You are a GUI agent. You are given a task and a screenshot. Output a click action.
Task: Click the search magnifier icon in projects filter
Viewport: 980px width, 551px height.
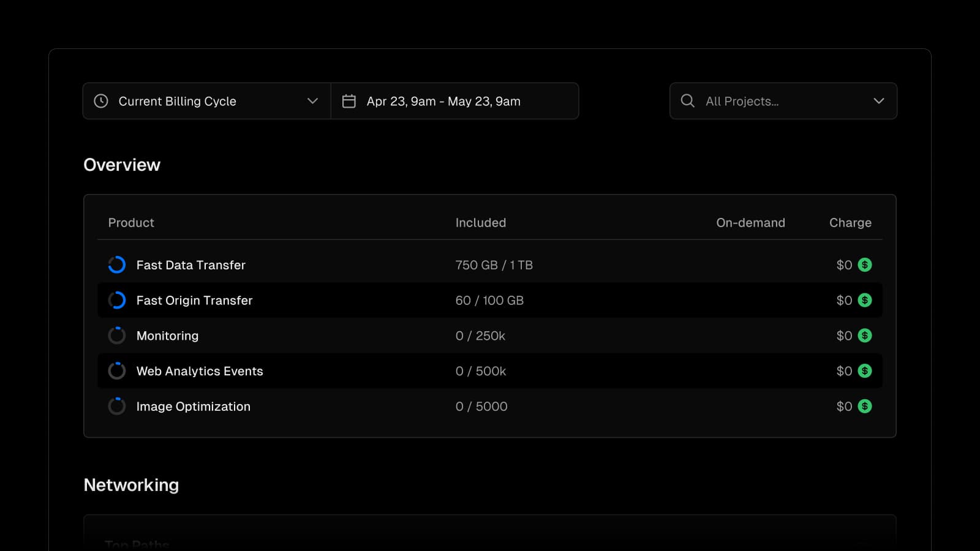(x=687, y=101)
